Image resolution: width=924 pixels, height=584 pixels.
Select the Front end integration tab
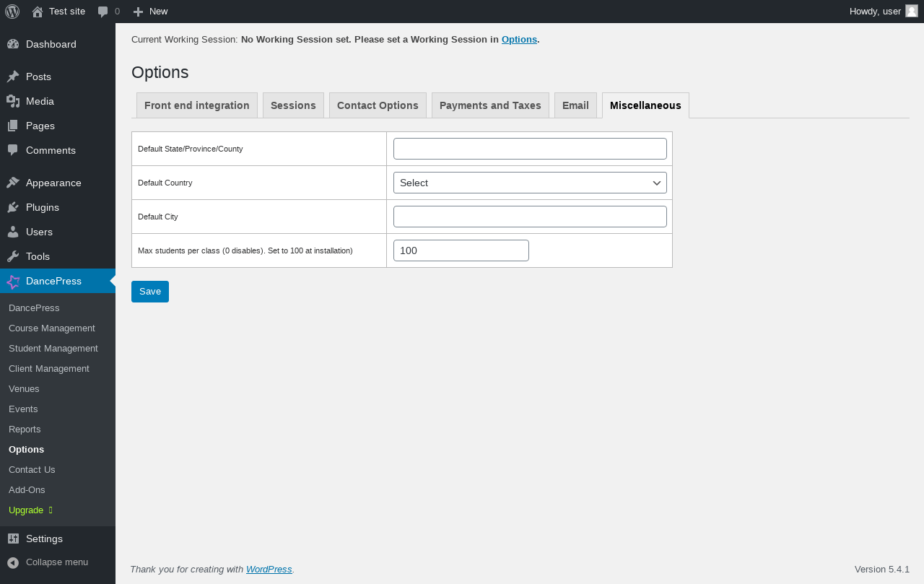click(197, 105)
